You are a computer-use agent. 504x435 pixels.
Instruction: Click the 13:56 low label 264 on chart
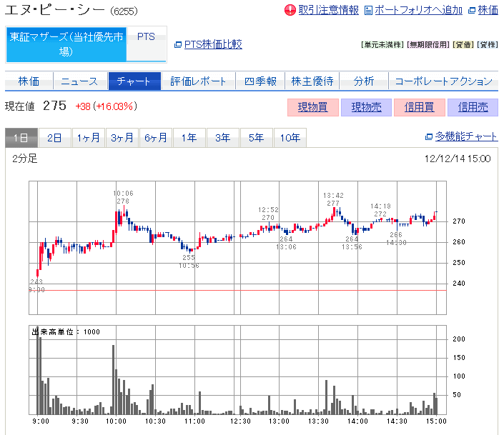[x=352, y=243]
